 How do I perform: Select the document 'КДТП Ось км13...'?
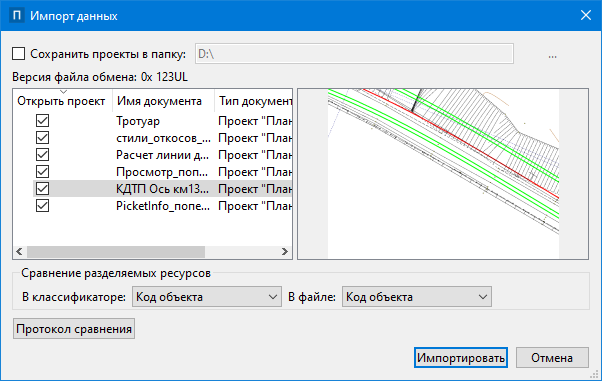[x=162, y=189]
